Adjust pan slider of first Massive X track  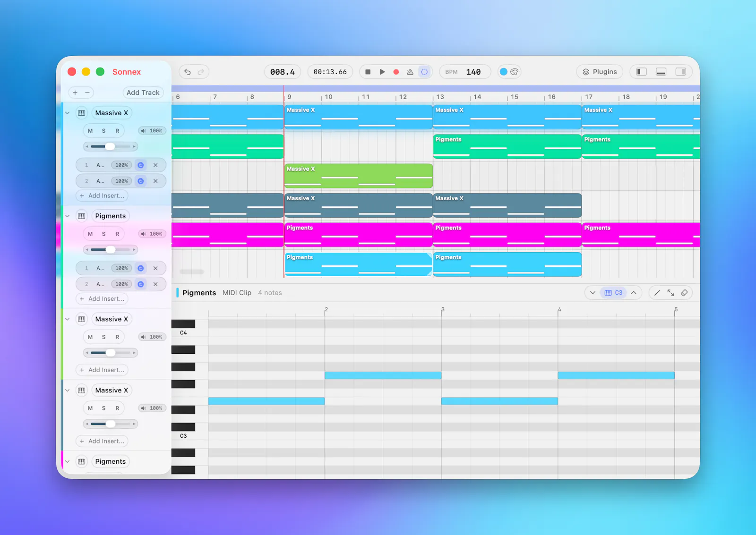pos(111,146)
